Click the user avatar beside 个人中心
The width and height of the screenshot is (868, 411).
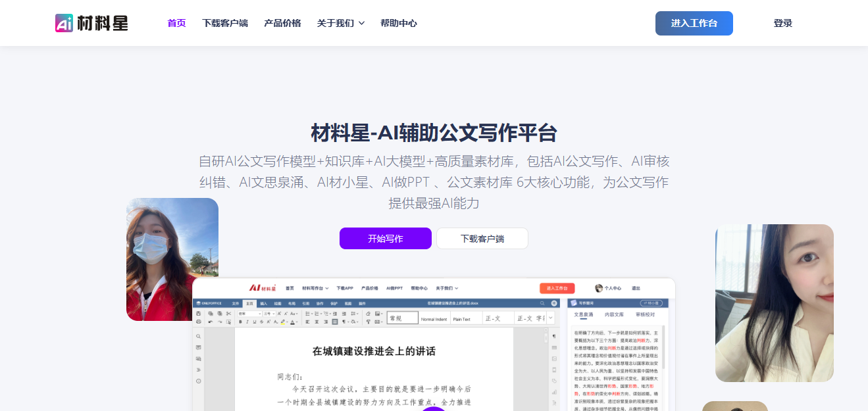pyautogui.click(x=599, y=288)
